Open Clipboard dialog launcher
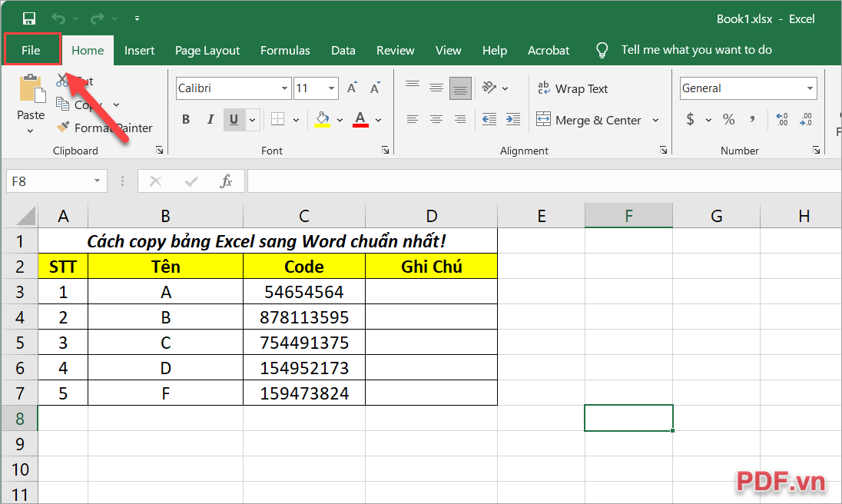 160,151
